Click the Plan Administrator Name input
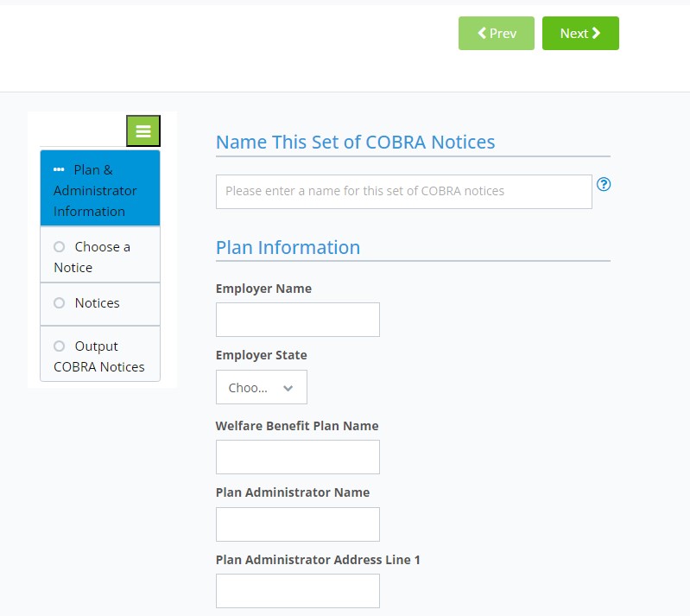Screen dimensions: 690x616 (297, 524)
